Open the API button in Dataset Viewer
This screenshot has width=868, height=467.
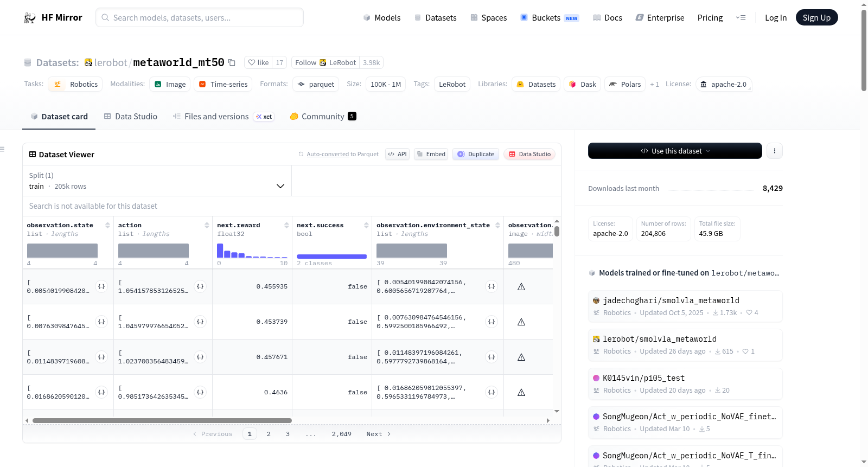(x=397, y=154)
